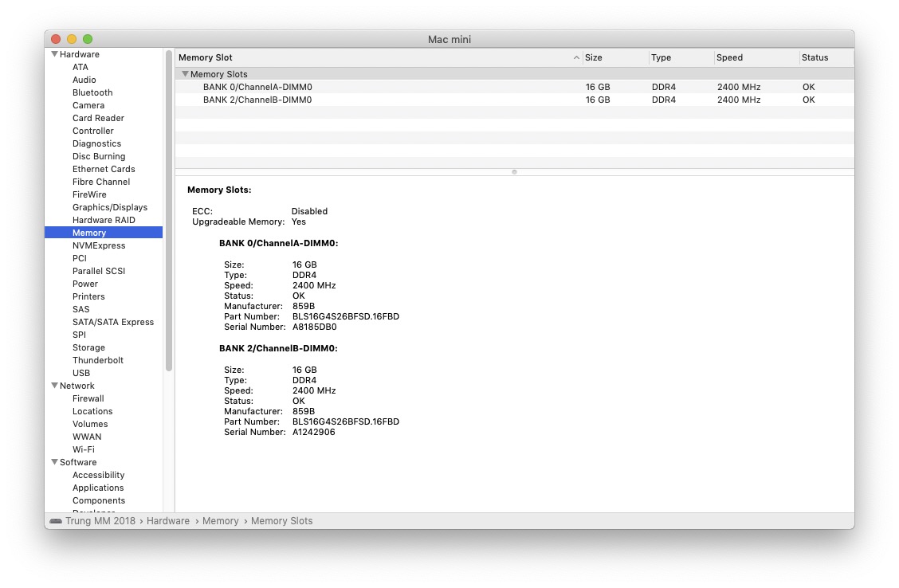Sort by the Size column header
This screenshot has height=588, width=899.
click(x=615, y=57)
